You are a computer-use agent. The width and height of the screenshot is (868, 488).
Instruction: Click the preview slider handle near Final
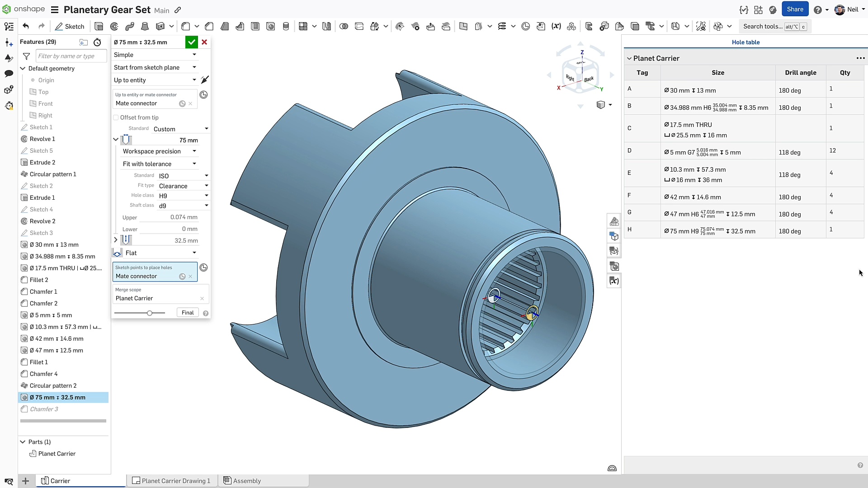coord(150,313)
